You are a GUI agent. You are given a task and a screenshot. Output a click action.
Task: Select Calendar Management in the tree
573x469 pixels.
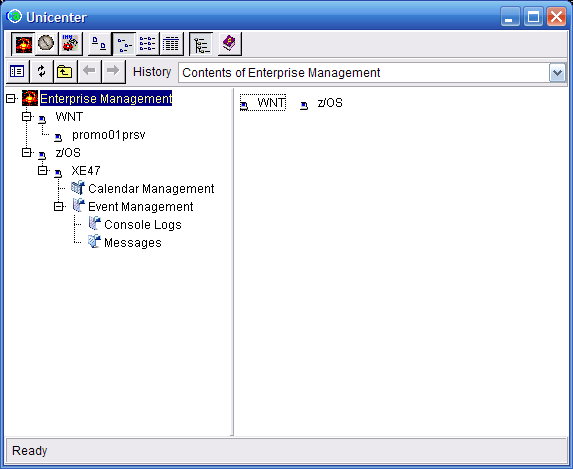(x=151, y=189)
